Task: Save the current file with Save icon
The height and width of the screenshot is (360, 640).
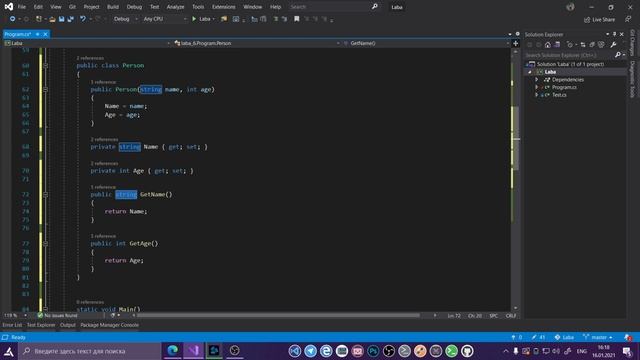Action: (62, 19)
